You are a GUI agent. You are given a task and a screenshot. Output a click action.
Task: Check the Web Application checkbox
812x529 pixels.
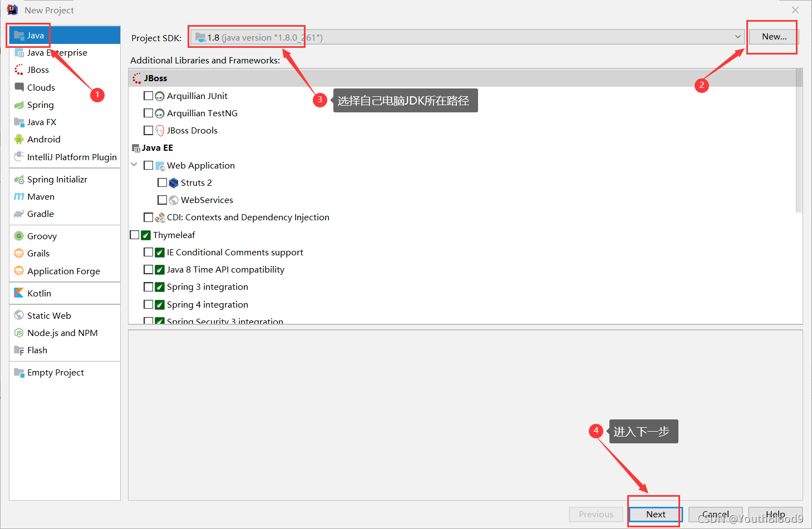(x=148, y=165)
